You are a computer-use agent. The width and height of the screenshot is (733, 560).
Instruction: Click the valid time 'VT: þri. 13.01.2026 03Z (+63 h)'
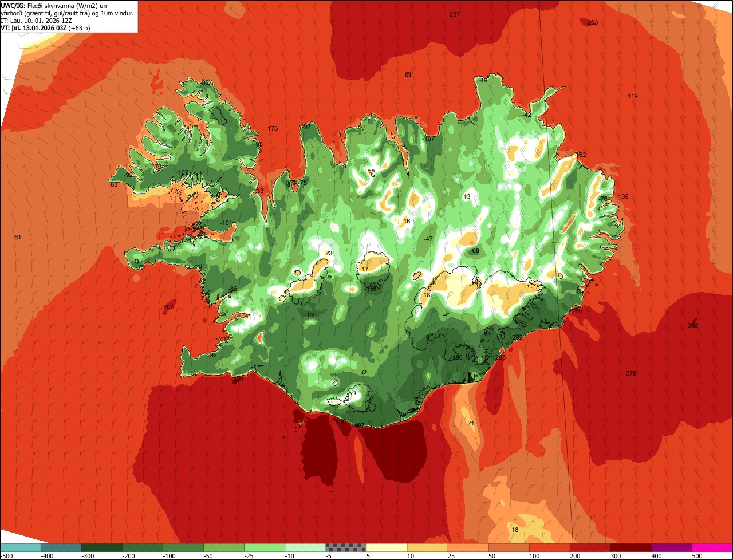click(x=45, y=27)
